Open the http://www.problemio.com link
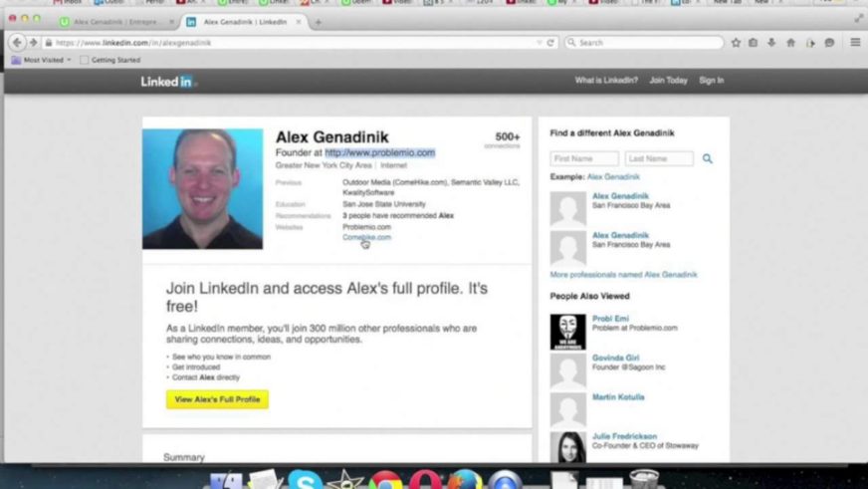Viewport: 868px width, 489px height. (x=380, y=152)
